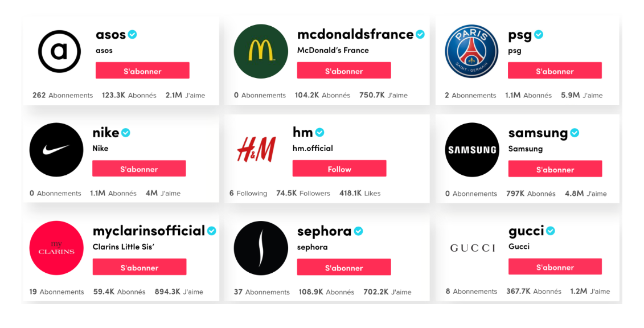
Task: Subscribe to asos with S'abonner
Action: pyautogui.click(x=142, y=71)
